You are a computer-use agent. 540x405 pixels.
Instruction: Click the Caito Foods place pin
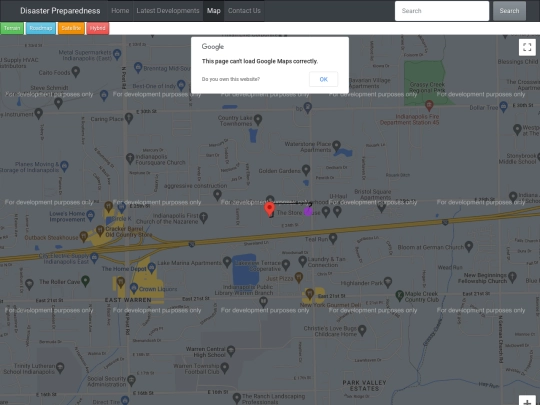tap(76, 72)
